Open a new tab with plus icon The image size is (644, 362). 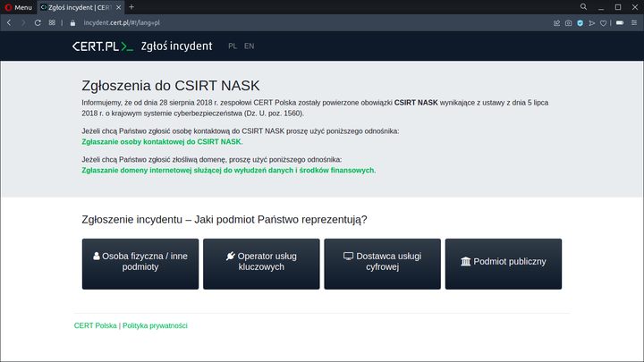[131, 7]
